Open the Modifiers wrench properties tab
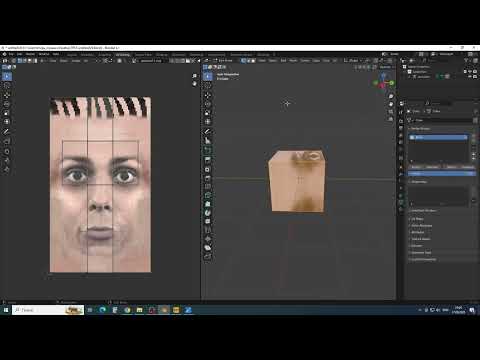Screen dimensions: 480x360 click(x=401, y=173)
